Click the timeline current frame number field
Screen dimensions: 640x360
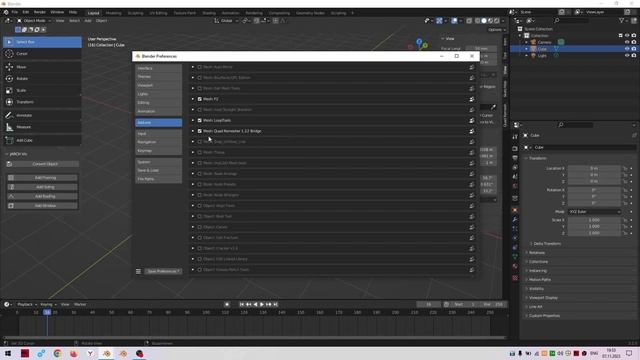(428, 304)
